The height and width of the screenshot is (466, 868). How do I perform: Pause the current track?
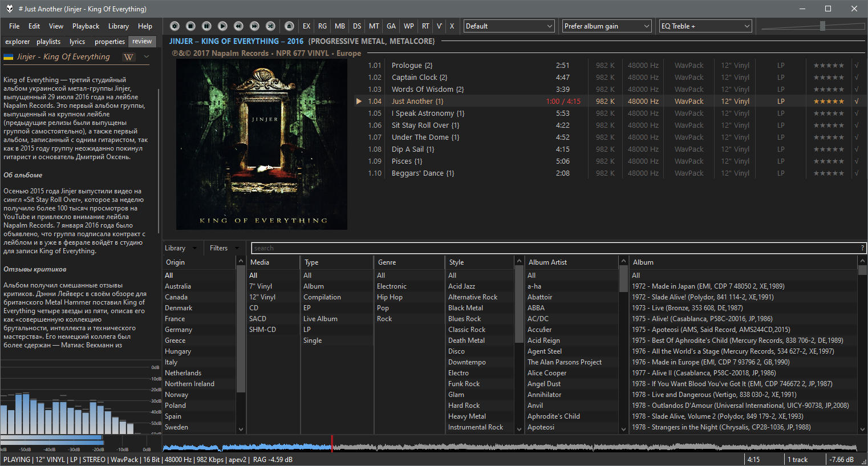(207, 26)
